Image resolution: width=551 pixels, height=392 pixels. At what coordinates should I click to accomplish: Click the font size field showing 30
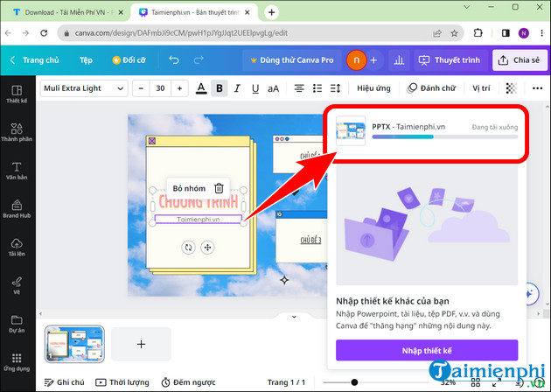(x=160, y=88)
